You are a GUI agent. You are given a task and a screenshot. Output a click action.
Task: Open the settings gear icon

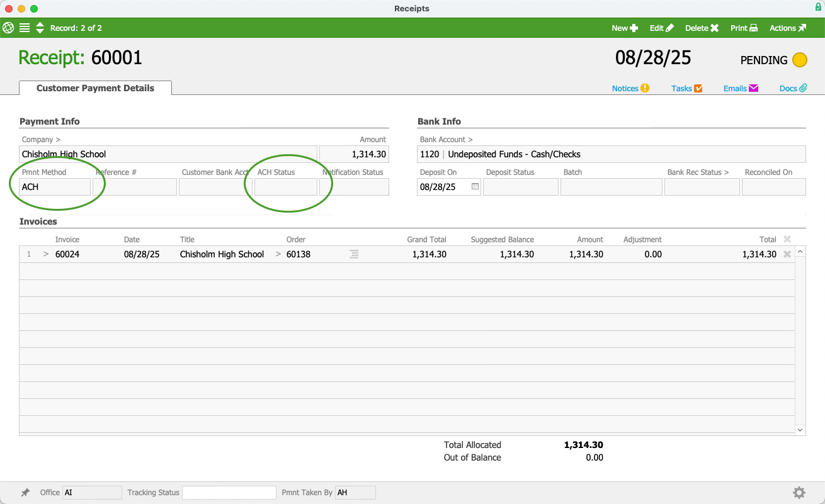[x=799, y=493]
